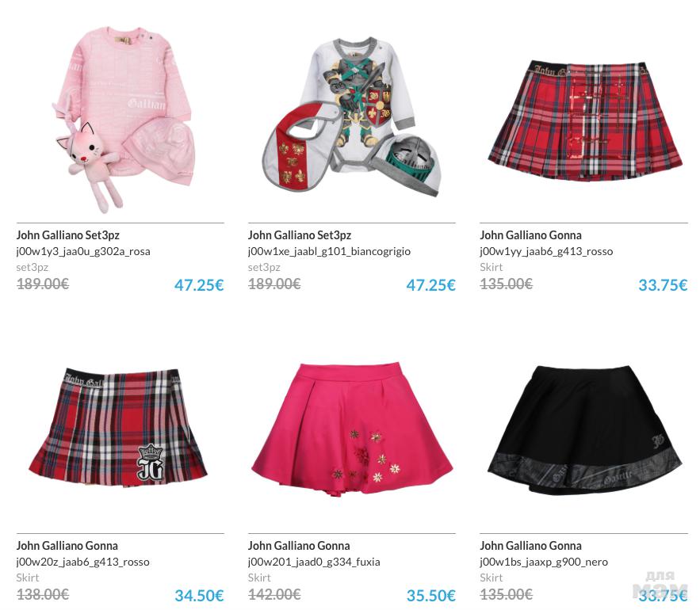Click the crossed-out 142.00€ original price
This screenshot has width=700, height=610.
tap(274, 594)
